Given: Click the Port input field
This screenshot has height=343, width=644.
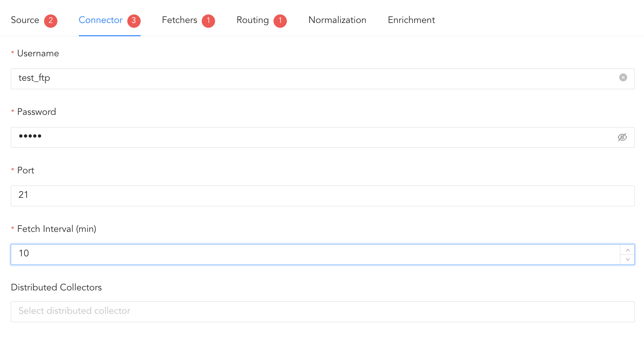Looking at the screenshot, I should pos(322,196).
